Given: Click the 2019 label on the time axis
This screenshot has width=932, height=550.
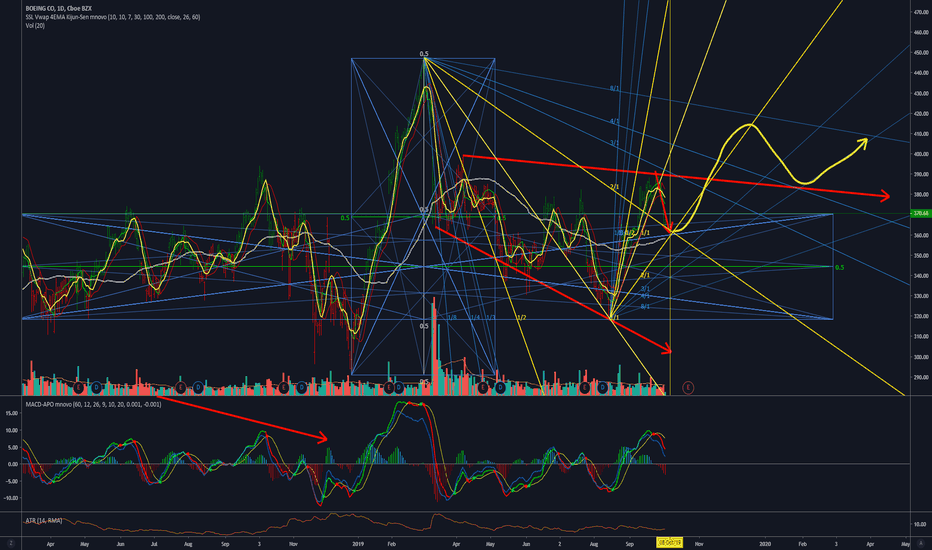Looking at the screenshot, I should click(x=358, y=543).
